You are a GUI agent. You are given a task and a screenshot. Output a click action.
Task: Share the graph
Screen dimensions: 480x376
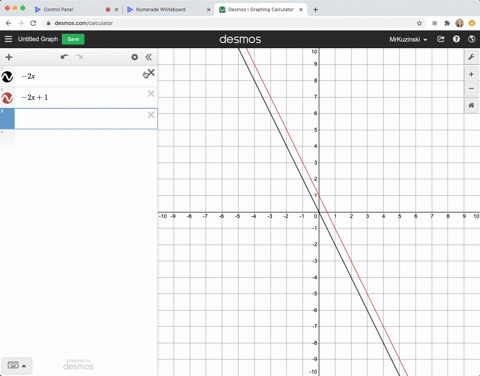[x=441, y=39]
